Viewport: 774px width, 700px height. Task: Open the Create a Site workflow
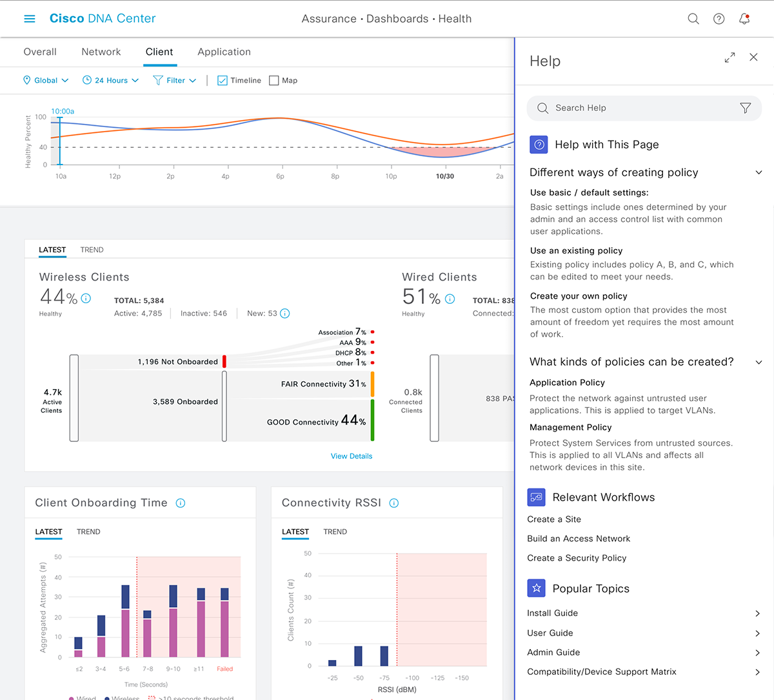click(554, 519)
